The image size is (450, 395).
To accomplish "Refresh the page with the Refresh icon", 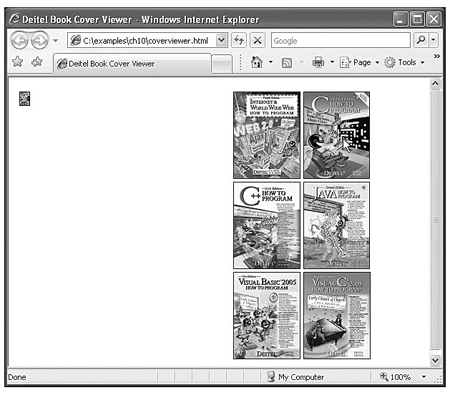I will pos(239,40).
